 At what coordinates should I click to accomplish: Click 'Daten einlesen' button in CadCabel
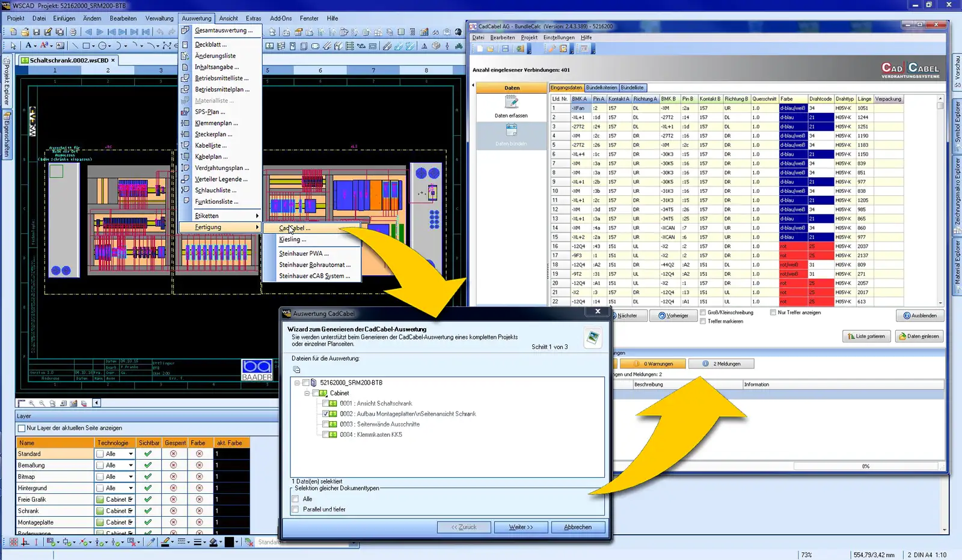[x=919, y=336]
